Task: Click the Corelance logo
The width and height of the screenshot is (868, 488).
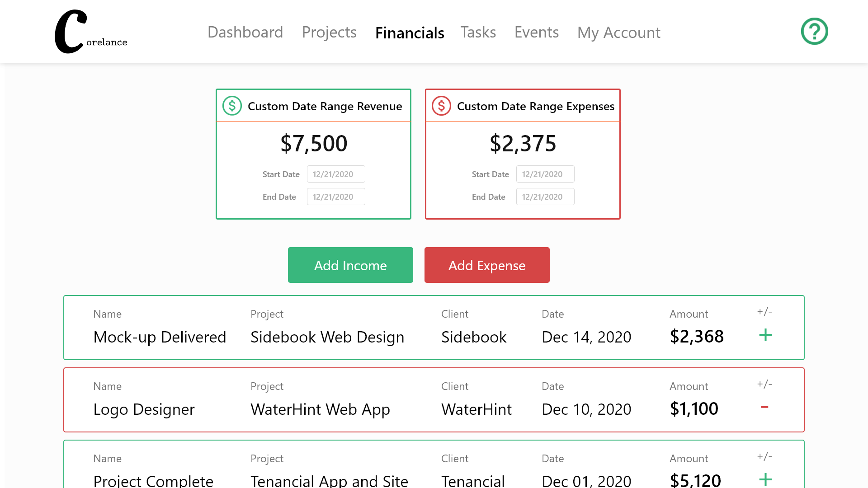Action: pos(90,32)
